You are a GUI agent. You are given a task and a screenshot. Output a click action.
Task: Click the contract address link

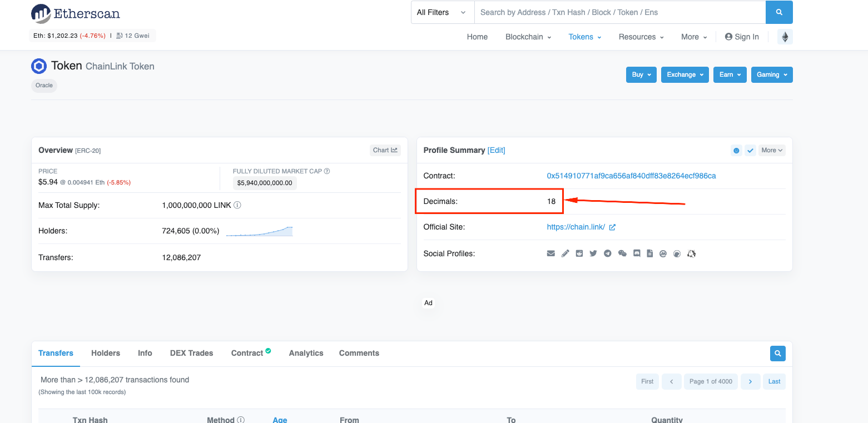tap(631, 176)
